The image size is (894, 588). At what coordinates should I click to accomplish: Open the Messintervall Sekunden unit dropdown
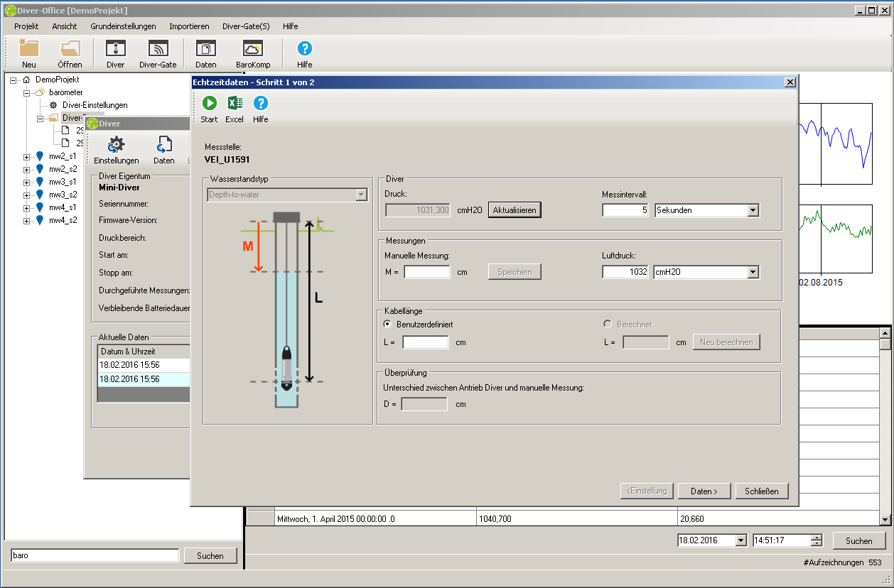753,210
